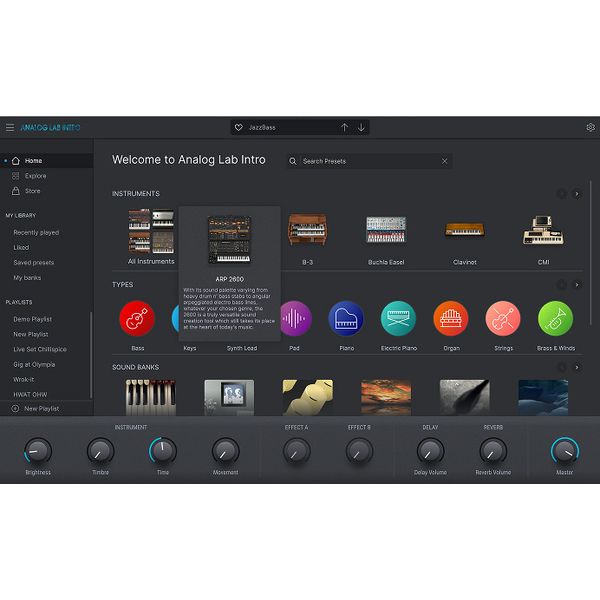Show Saved presets
Image resolution: width=600 pixels, height=600 pixels.
[34, 262]
